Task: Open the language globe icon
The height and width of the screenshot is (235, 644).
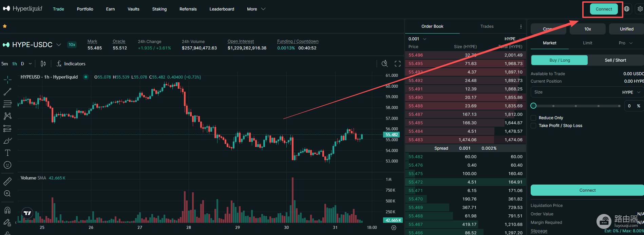Action: tap(627, 9)
